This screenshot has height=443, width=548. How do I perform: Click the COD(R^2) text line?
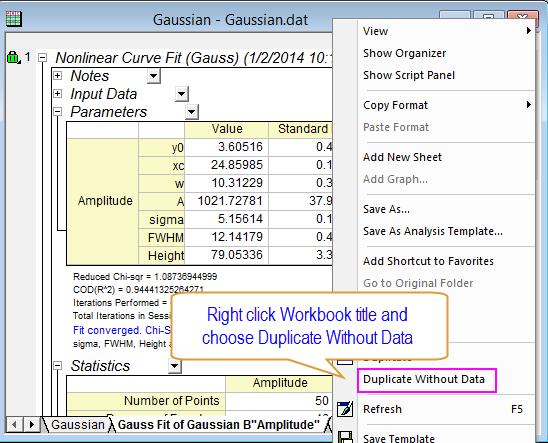pyautogui.click(x=138, y=290)
